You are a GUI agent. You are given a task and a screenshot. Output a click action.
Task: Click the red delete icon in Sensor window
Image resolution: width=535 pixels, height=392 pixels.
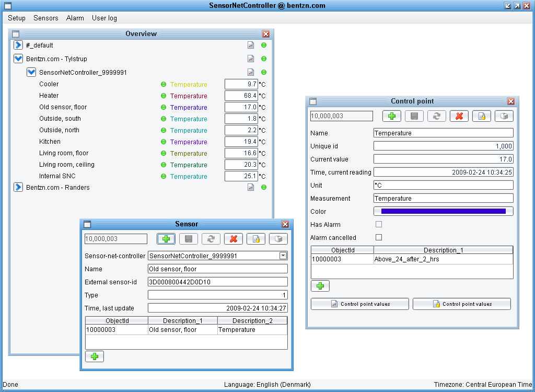234,239
